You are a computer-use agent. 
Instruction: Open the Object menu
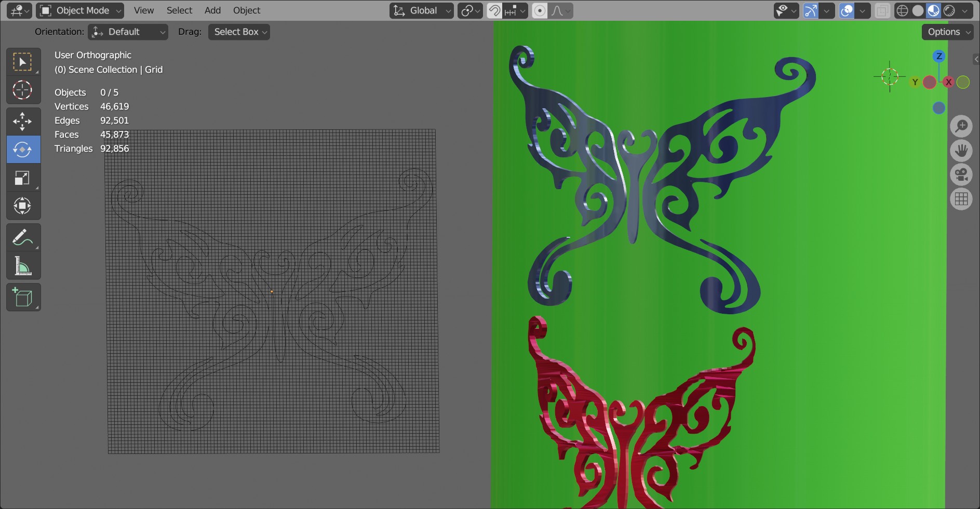click(247, 10)
